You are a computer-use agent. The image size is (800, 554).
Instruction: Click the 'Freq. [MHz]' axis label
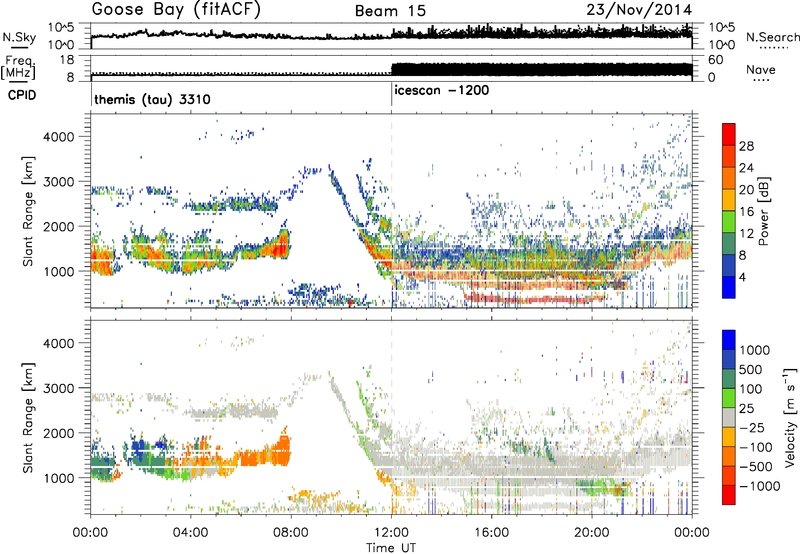pos(18,68)
